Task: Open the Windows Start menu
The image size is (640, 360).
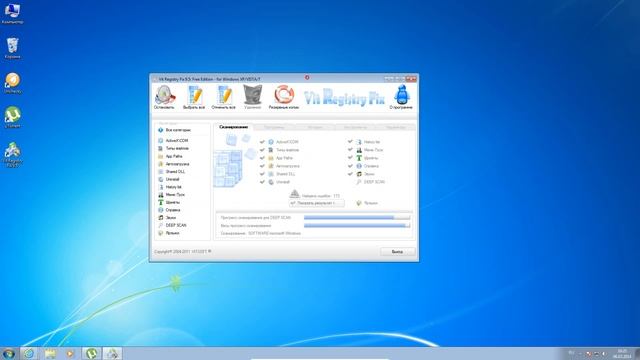Action: coord(8,353)
